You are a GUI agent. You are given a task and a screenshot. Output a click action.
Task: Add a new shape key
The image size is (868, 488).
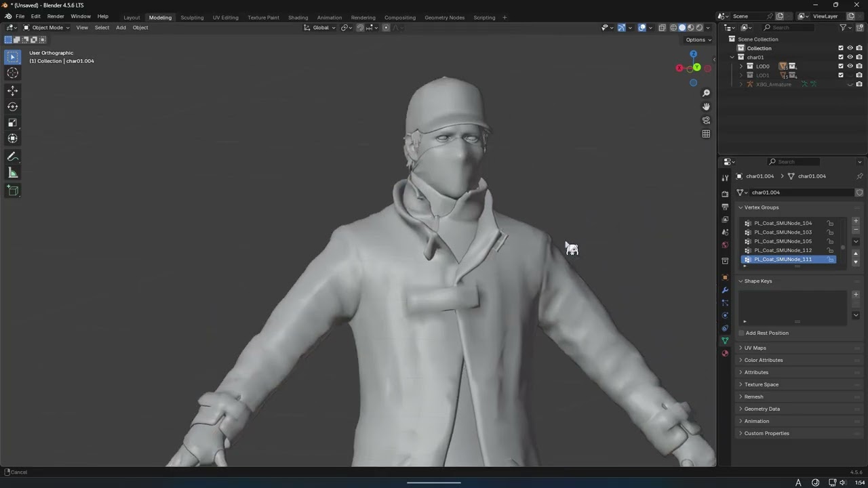pos(856,294)
